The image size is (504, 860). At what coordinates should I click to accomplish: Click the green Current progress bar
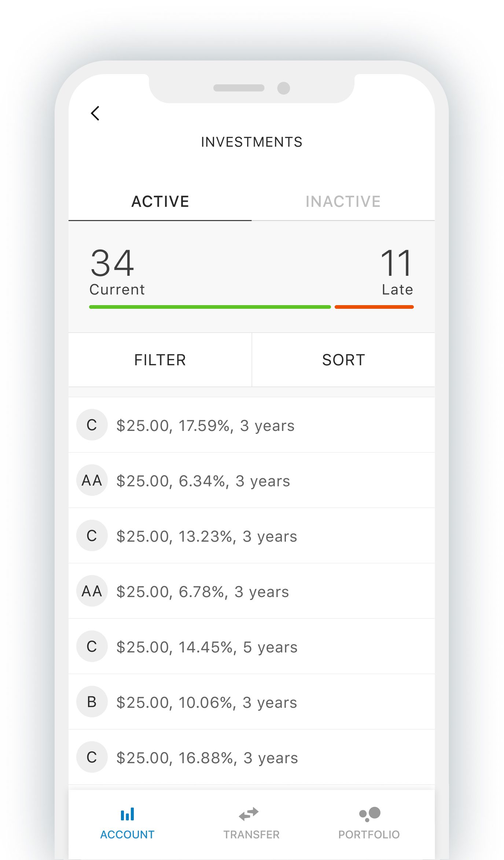[x=210, y=307]
